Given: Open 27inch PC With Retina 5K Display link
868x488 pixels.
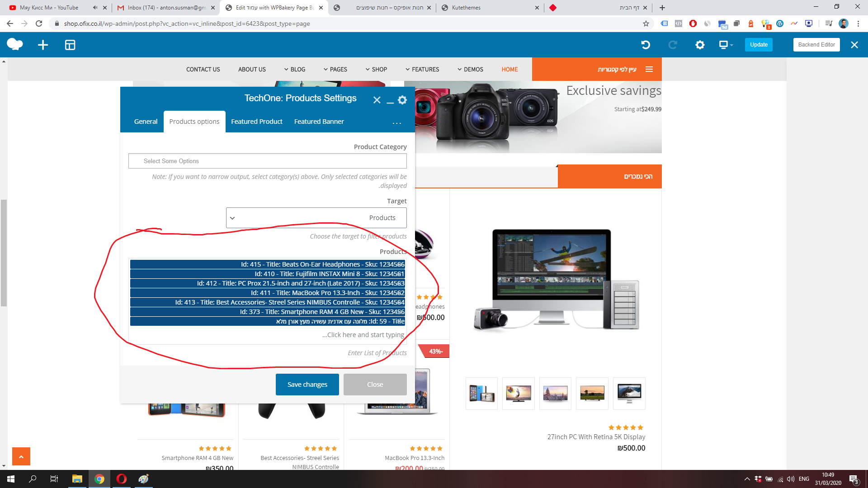Looking at the screenshot, I should 596,437.
